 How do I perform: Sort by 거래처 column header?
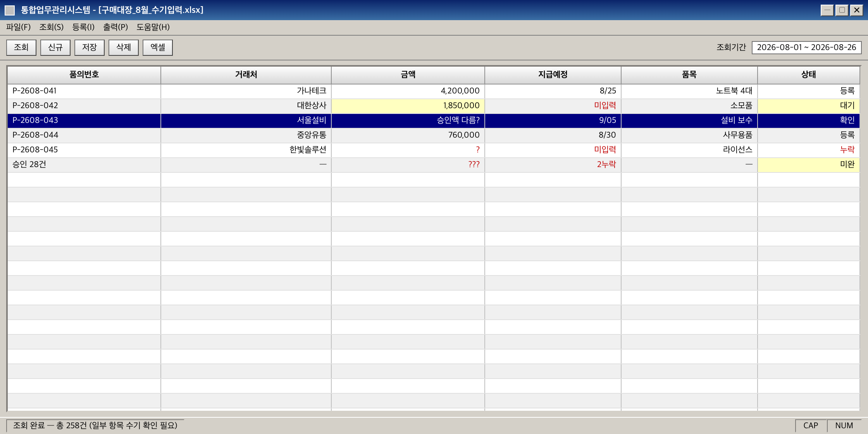click(x=246, y=75)
